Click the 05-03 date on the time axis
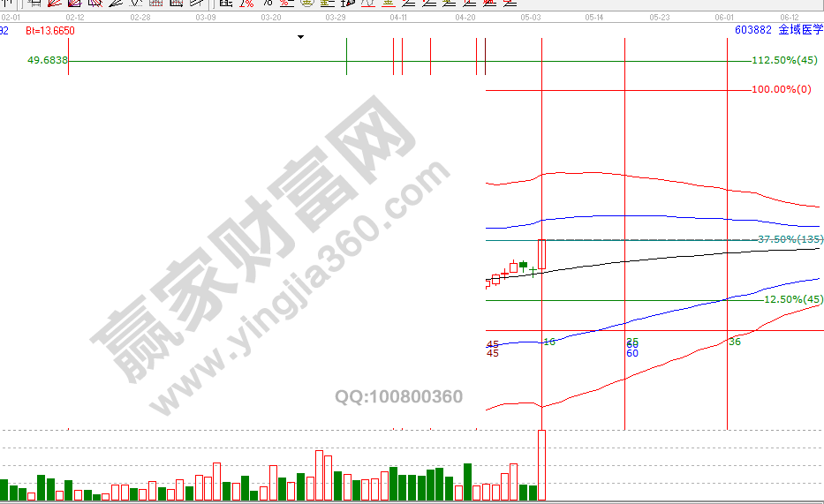This screenshot has height=504, width=824. click(x=530, y=17)
